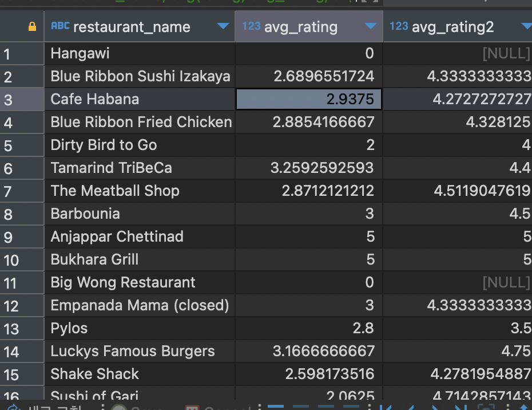Viewport: 532px width, 410px height.
Task: Select the restaurant_name column header
Action: pyautogui.click(x=140, y=26)
